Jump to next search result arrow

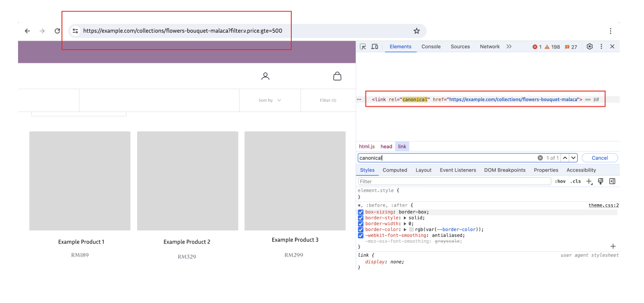(x=573, y=158)
